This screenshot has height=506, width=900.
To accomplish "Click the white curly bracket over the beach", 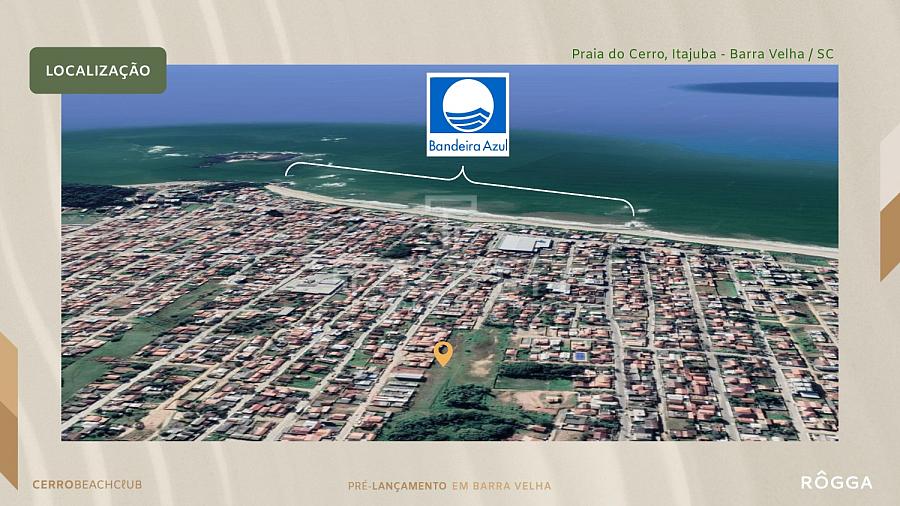I will (461, 176).
